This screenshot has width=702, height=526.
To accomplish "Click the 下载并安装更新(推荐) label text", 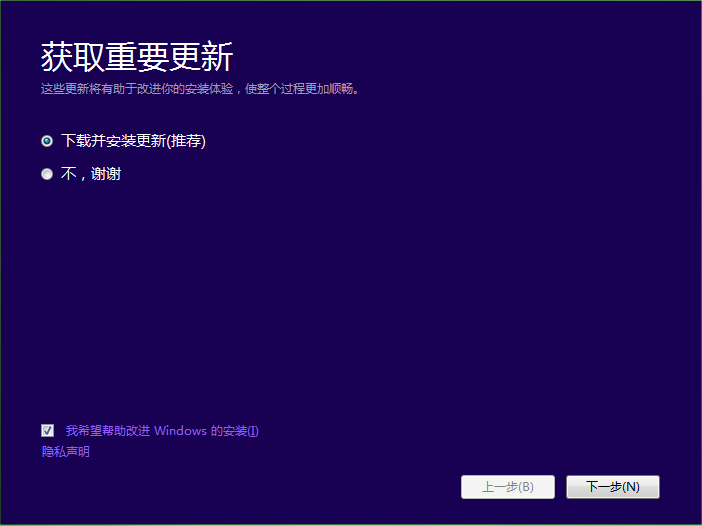I will [133, 141].
